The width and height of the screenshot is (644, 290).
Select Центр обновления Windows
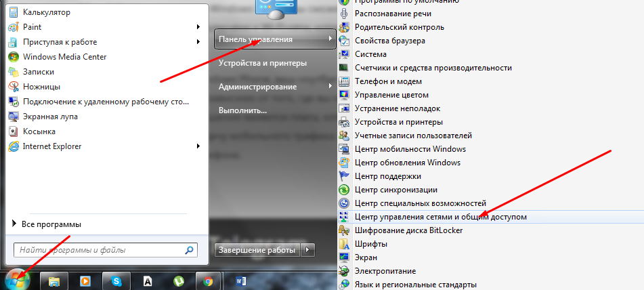pyautogui.click(x=408, y=162)
